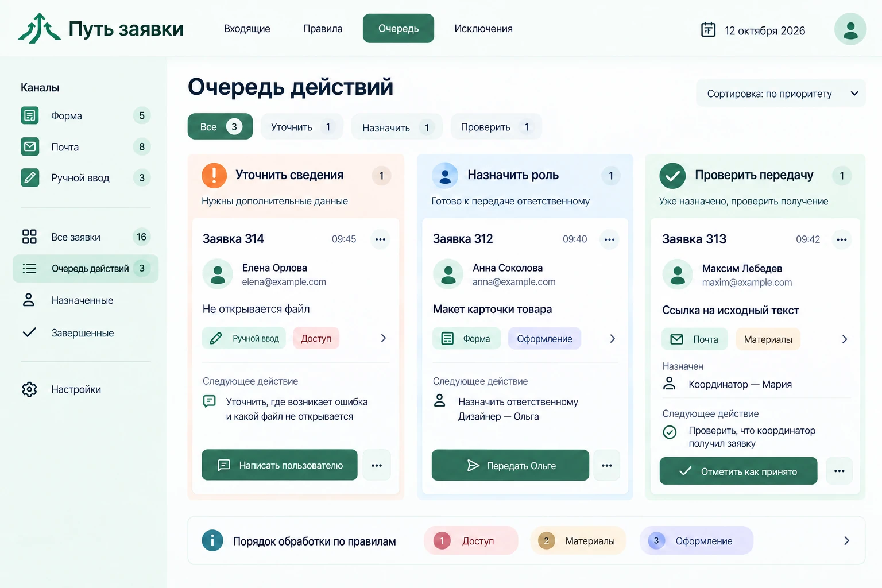Open more options for Заявка 312 header
This screenshot has width=882, height=588.
click(610, 239)
